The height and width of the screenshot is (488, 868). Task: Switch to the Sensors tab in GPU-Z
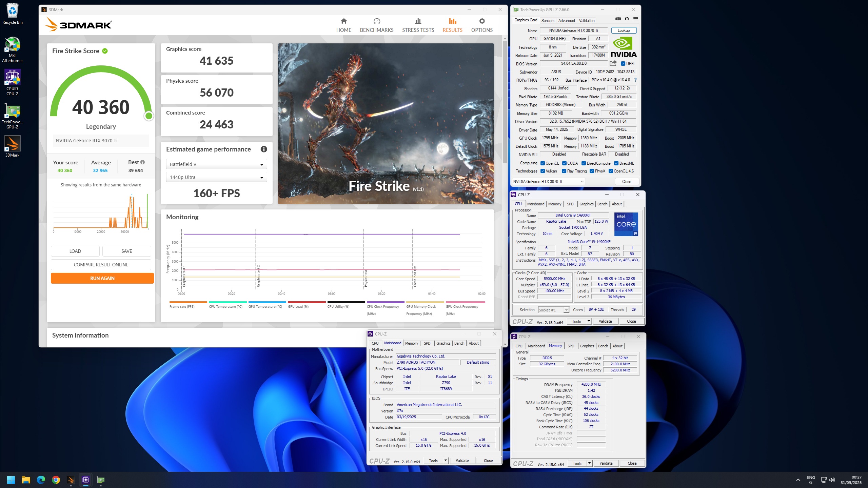click(548, 20)
